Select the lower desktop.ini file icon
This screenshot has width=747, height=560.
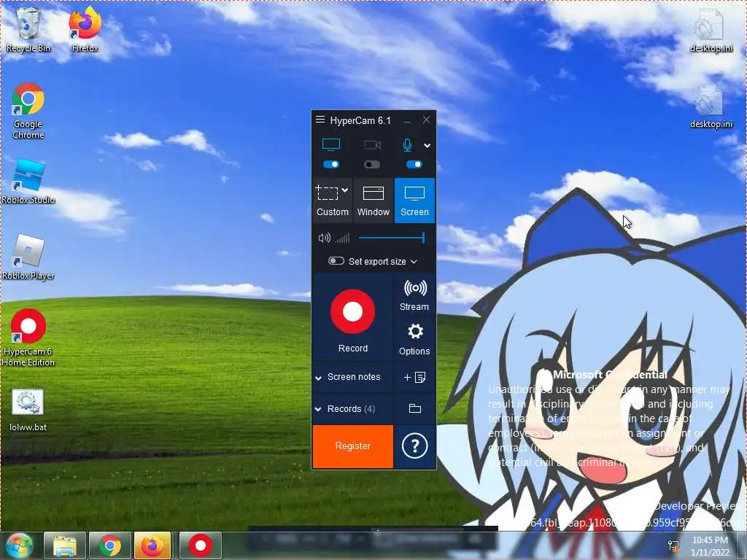coord(711,106)
